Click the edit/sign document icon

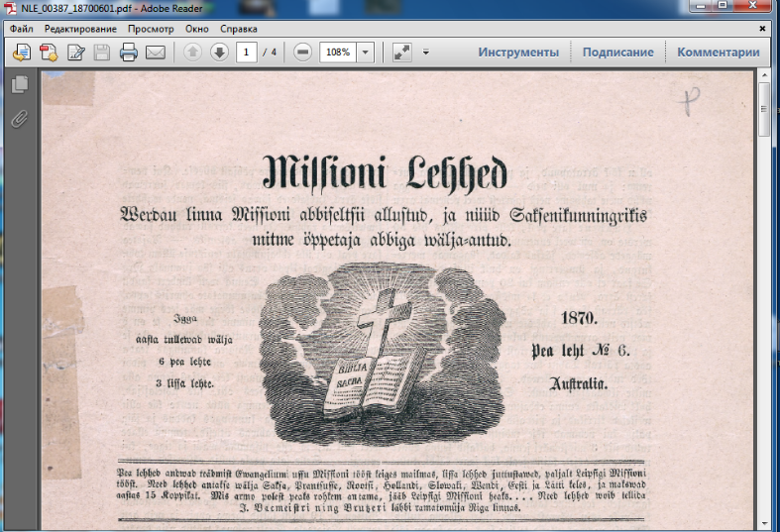75,52
